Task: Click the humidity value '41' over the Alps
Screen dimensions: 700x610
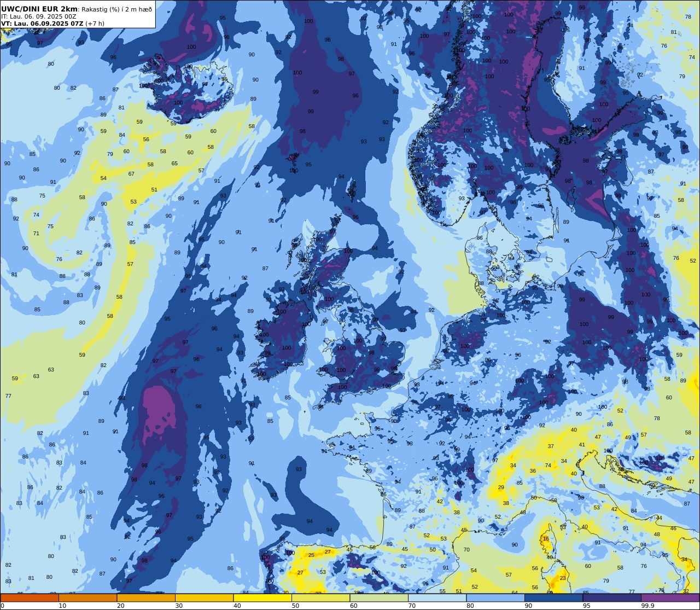Action: pyautogui.click(x=582, y=445)
